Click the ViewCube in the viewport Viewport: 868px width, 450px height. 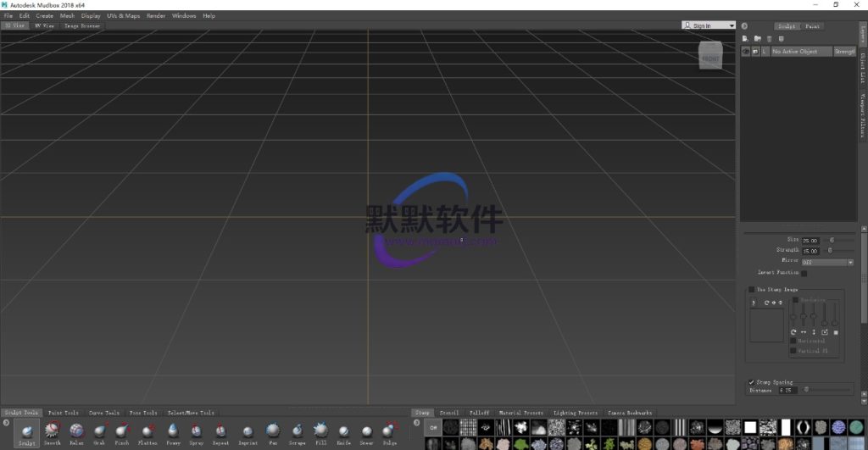click(710, 55)
